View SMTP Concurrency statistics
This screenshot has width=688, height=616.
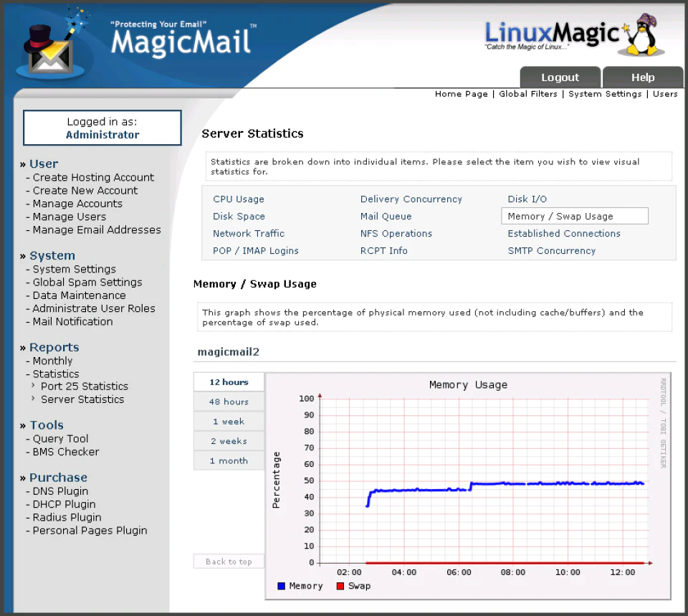pyautogui.click(x=551, y=250)
